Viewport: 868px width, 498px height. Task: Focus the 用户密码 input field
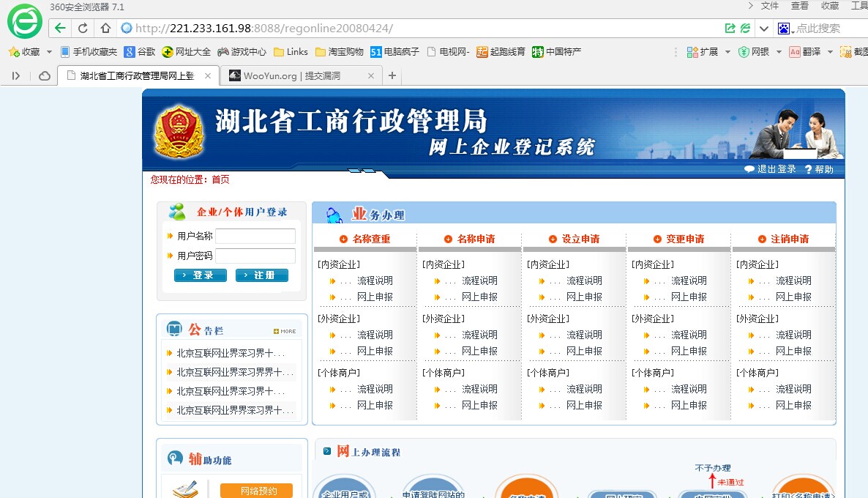tap(255, 256)
